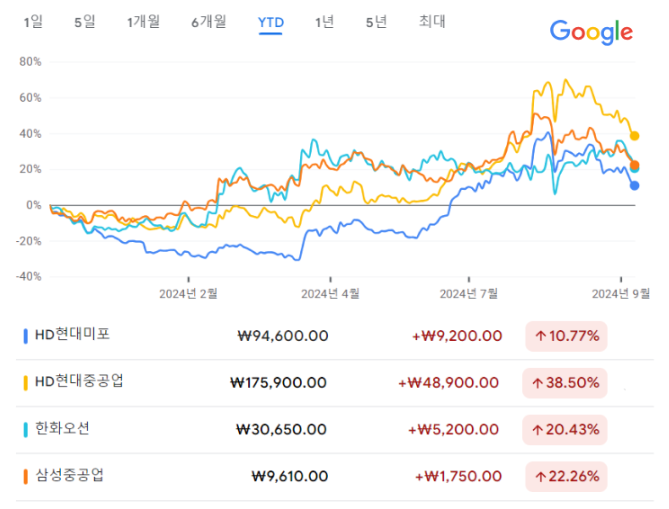Switch to the 5일 range tab

click(84, 22)
